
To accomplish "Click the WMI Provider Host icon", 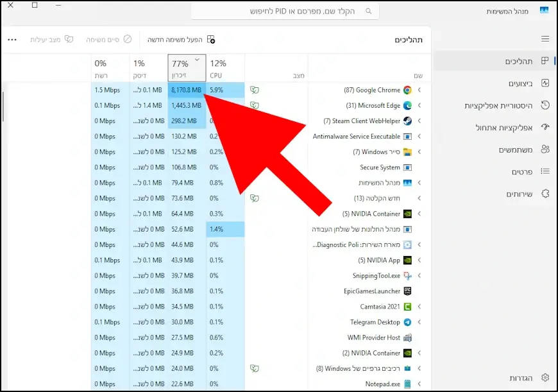I will click(407, 337).
